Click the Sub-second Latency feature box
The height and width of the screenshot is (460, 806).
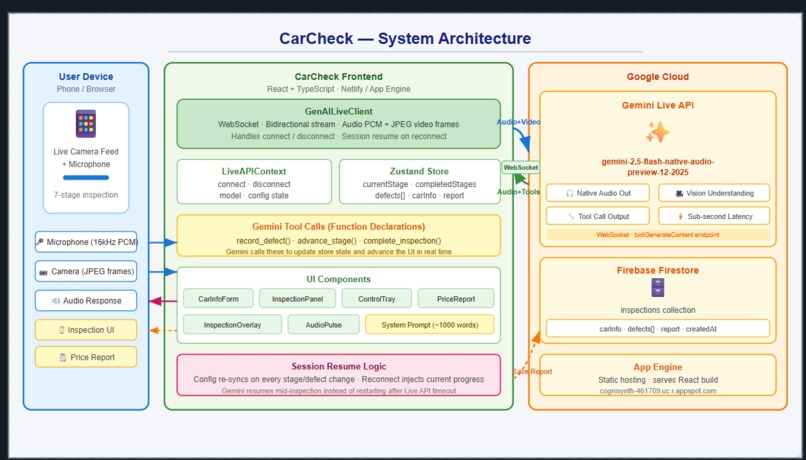[714, 216]
